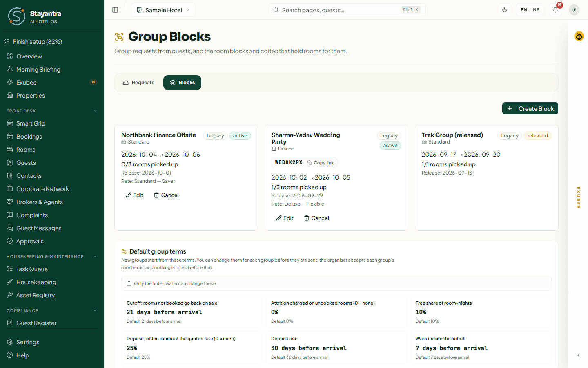Open the JE user avatar menu

click(x=574, y=10)
